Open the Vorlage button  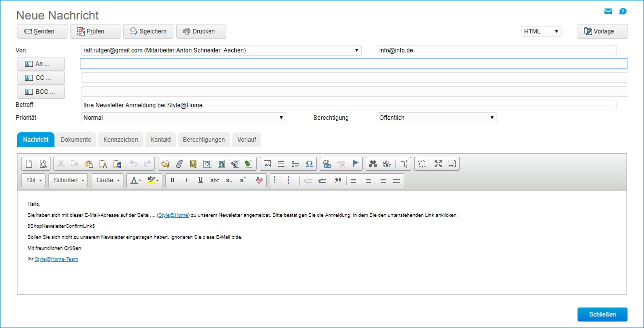click(603, 31)
